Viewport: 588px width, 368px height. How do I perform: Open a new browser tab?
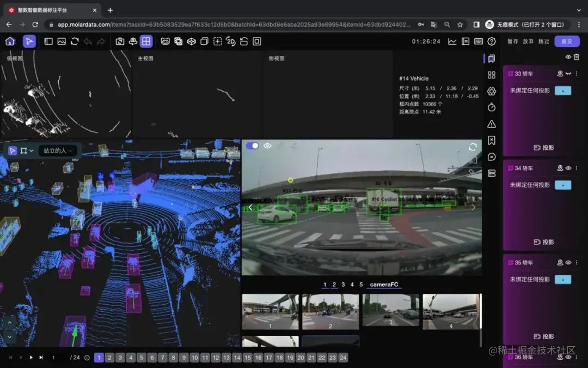(x=110, y=10)
